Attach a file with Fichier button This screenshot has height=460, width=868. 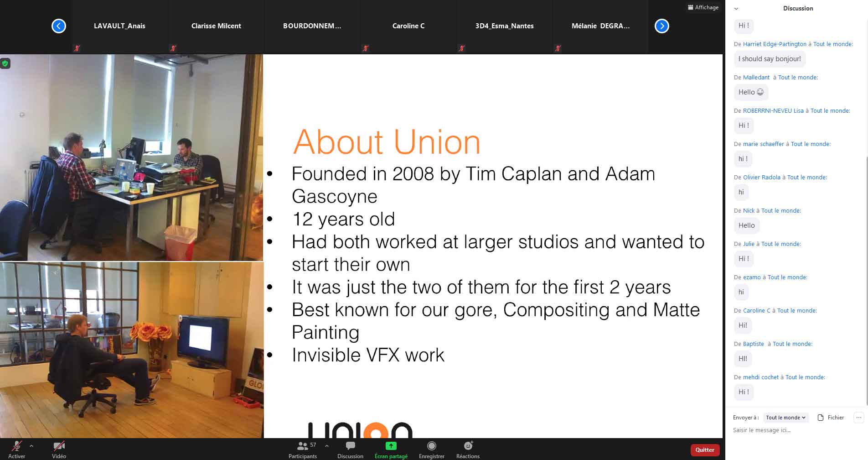pos(831,418)
